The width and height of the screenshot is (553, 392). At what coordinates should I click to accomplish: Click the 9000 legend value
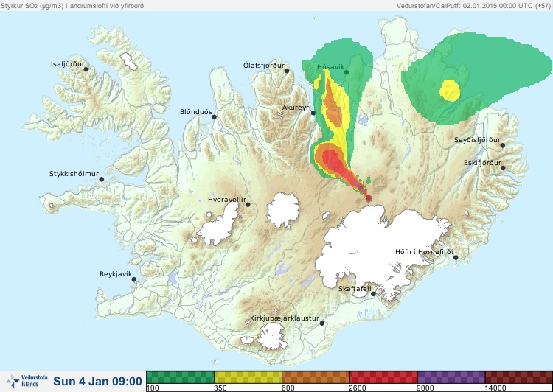tap(425, 388)
